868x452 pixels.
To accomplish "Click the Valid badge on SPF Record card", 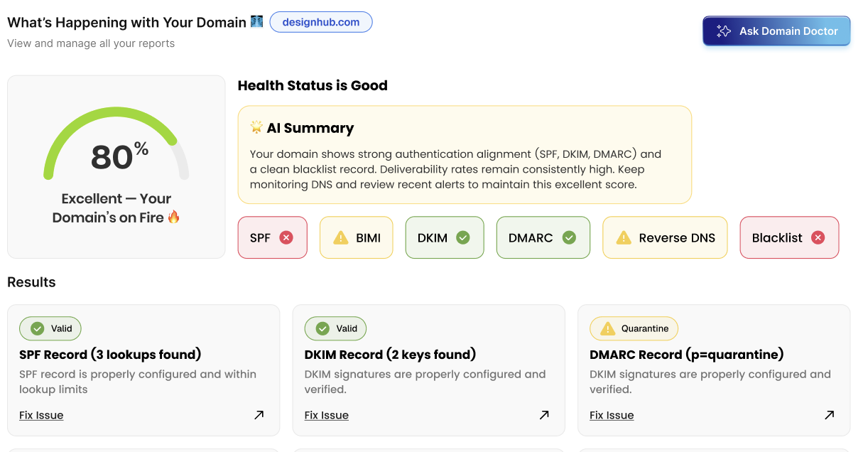I will pyautogui.click(x=50, y=328).
